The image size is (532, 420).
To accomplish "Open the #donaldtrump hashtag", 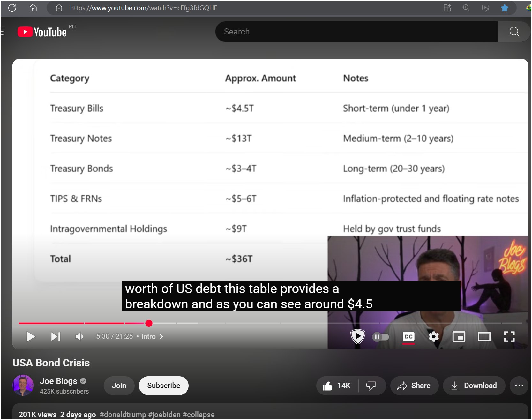I will pos(123,415).
